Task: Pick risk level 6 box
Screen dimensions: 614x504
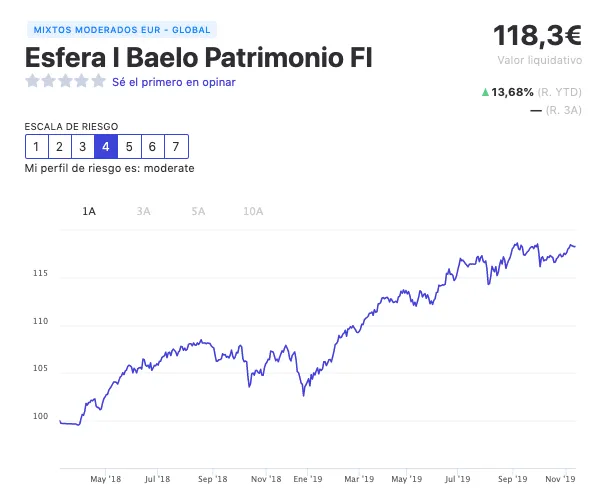Action: (152, 147)
